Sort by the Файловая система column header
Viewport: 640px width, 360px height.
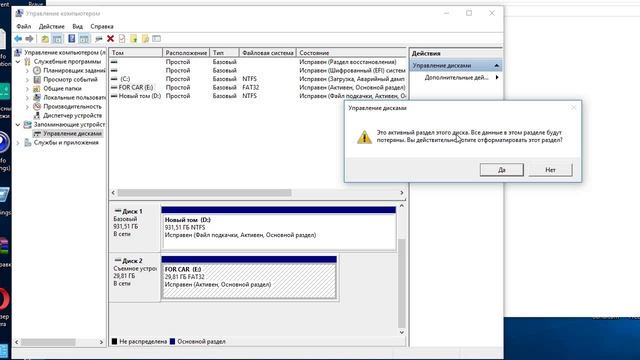point(268,53)
